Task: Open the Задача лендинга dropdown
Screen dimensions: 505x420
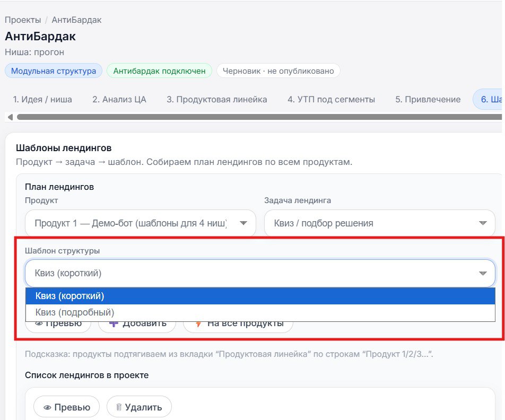Action: tap(380, 223)
